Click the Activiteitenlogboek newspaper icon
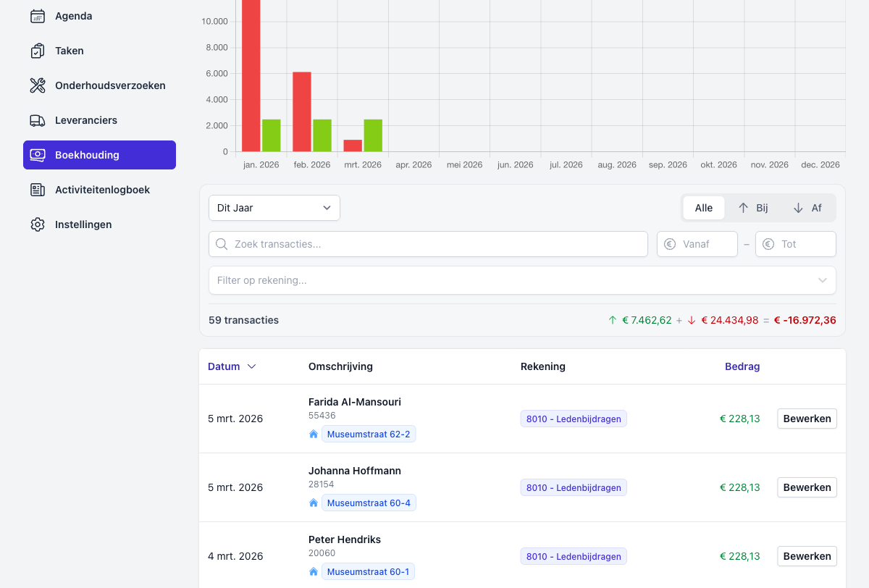Screen dimensions: 869x588 38,190
